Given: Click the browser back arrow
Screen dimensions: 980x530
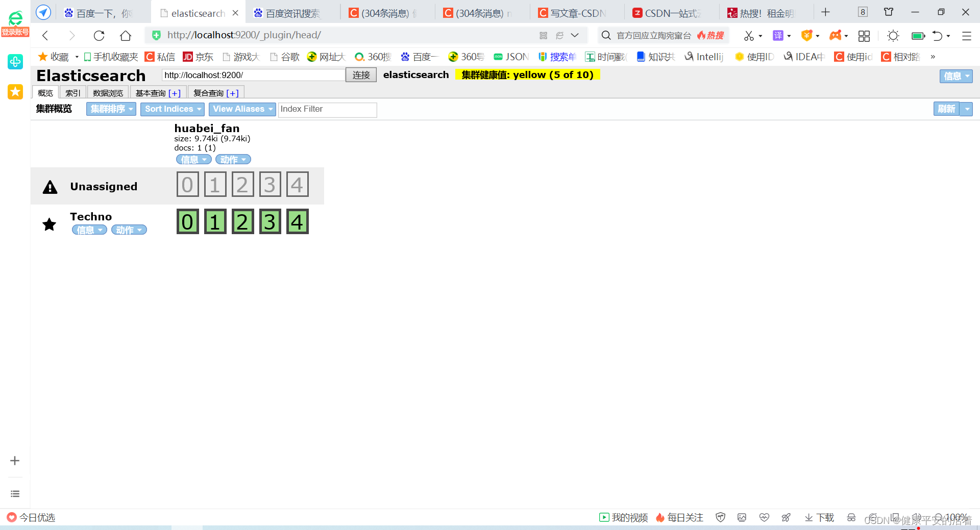Looking at the screenshot, I should (x=45, y=35).
